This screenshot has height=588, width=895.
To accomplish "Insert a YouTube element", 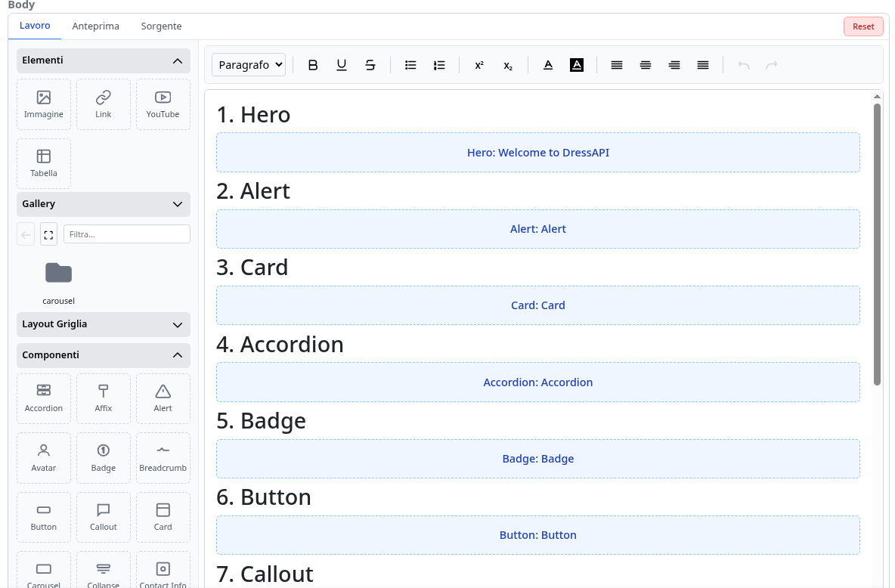I will pos(163,104).
